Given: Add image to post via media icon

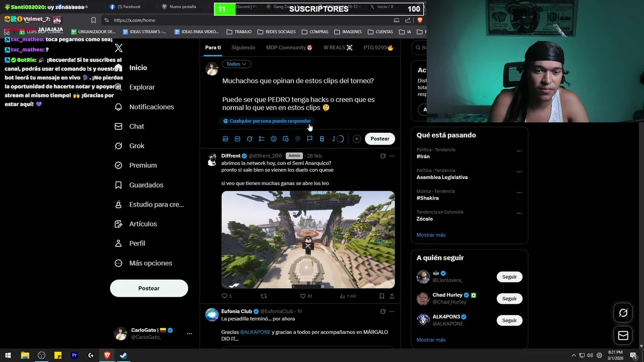Looking at the screenshot, I should coord(225,139).
